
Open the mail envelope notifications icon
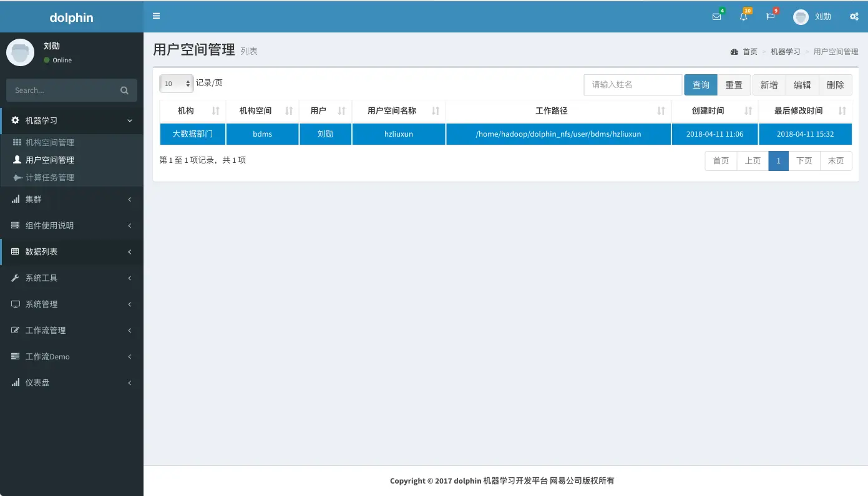(716, 17)
